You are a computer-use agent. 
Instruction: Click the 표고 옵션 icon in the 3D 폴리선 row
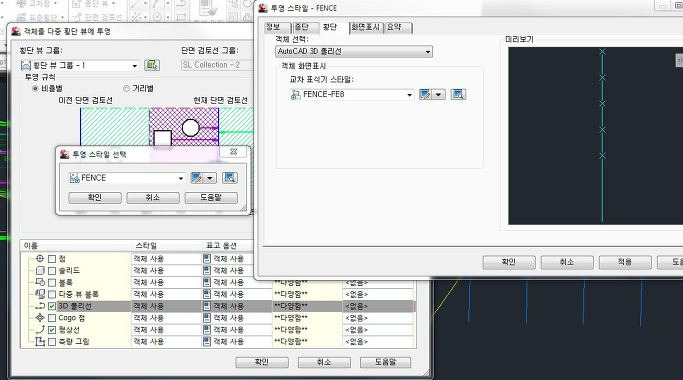[207, 306]
